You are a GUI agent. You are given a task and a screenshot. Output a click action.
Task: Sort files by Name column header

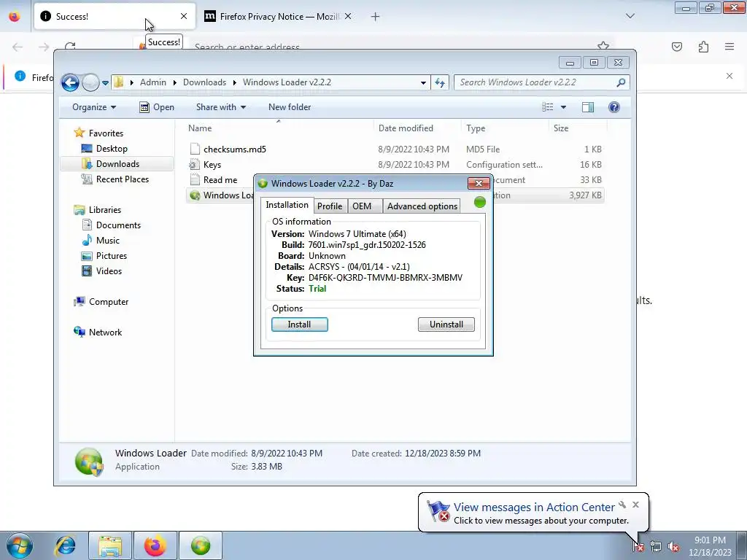pyautogui.click(x=278, y=128)
